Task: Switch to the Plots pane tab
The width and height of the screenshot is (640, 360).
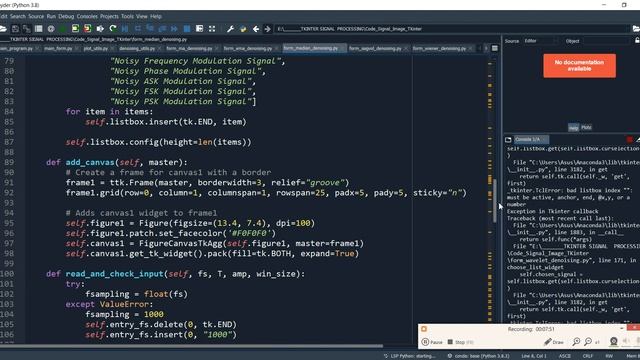Action: coord(586,128)
